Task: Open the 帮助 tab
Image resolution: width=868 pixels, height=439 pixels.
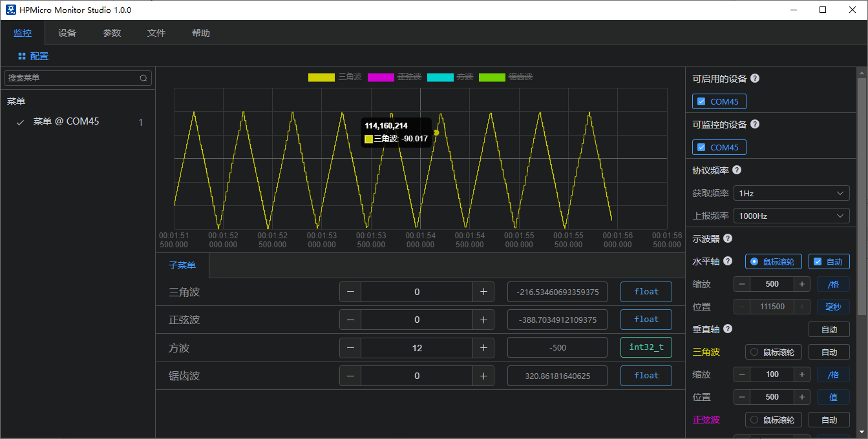Action: click(201, 33)
